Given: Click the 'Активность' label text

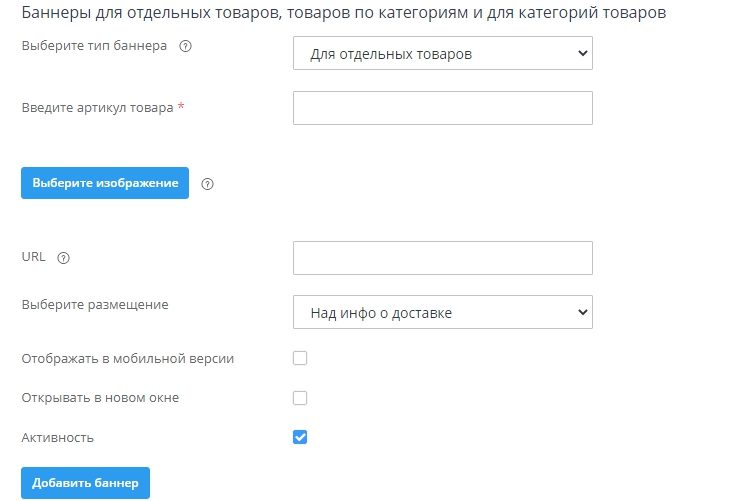Looking at the screenshot, I should tap(58, 437).
